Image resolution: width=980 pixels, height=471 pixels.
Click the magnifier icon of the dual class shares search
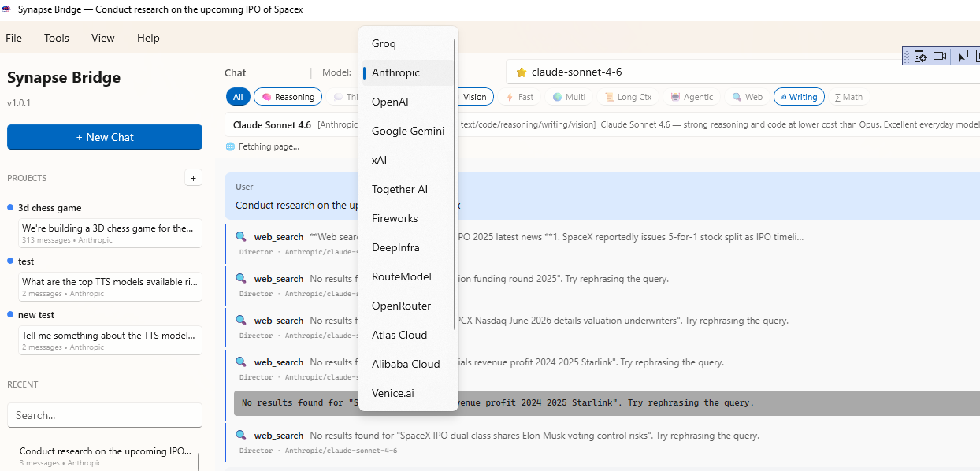click(x=241, y=436)
